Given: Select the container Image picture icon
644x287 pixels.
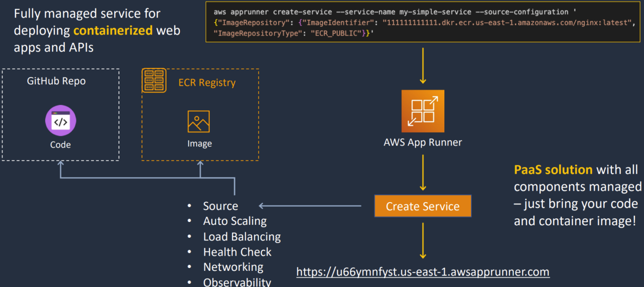Looking at the screenshot, I should [199, 122].
